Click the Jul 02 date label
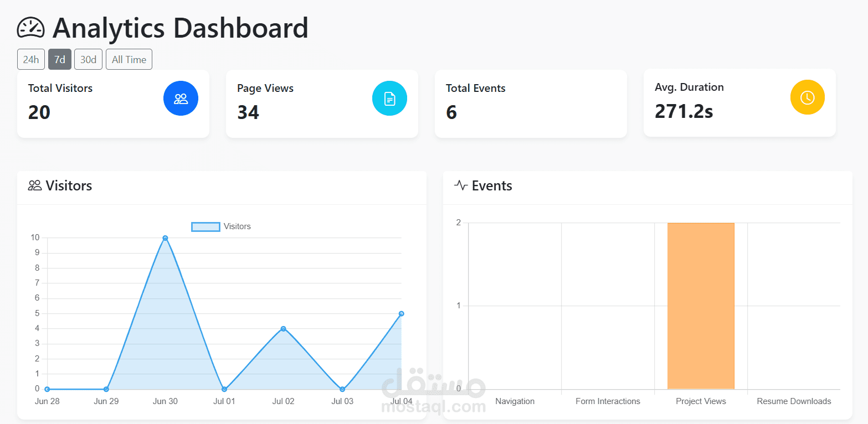 283,401
